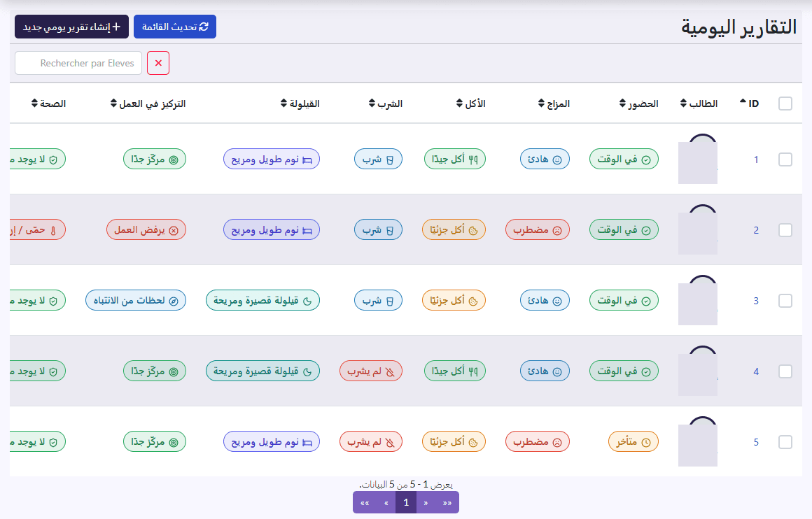The image size is (812, 519).
Task: Check the checkbox for row ID 5
Action: tap(785, 442)
